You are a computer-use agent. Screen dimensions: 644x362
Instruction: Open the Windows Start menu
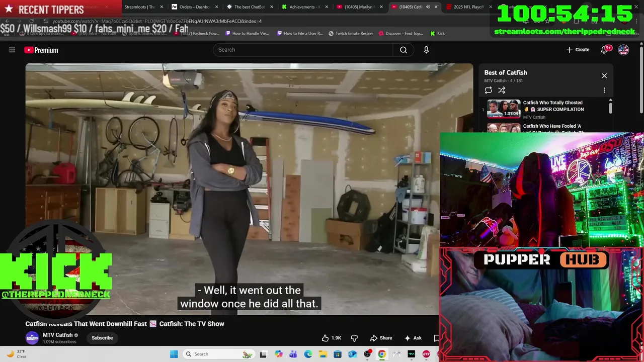tap(174, 354)
